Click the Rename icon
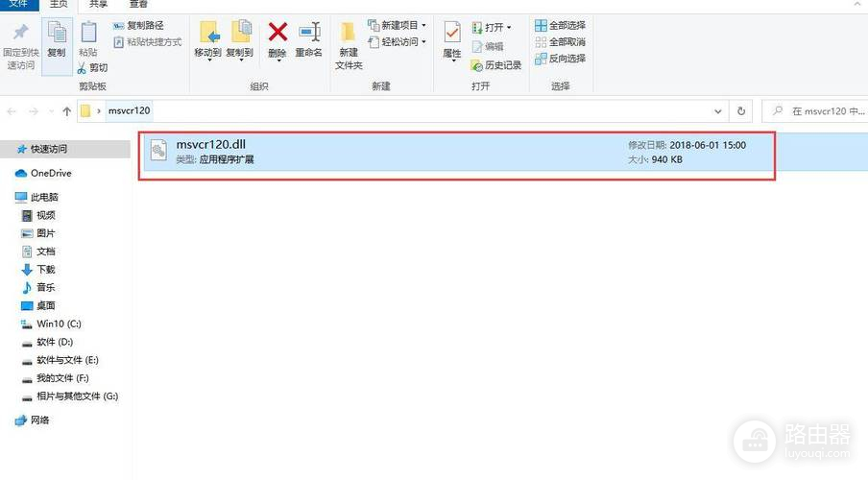Image resolution: width=868 pixels, height=480 pixels. (x=309, y=32)
